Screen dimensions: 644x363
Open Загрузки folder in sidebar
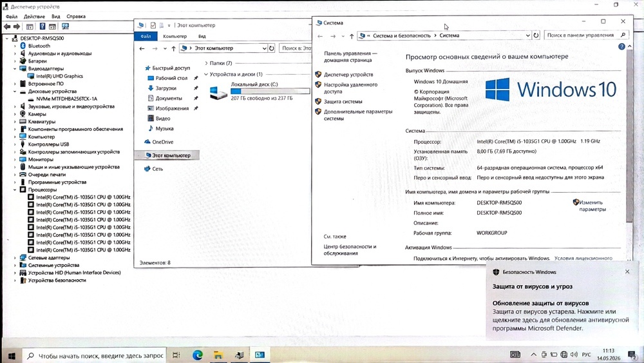(166, 88)
